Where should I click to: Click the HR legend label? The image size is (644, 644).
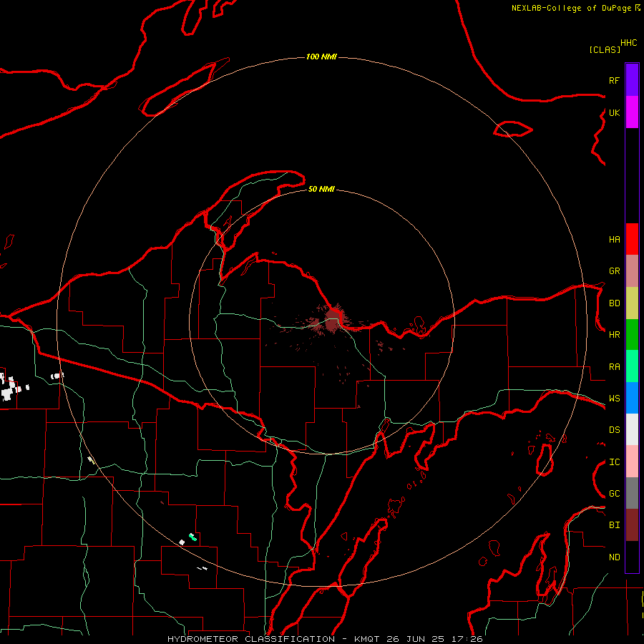pos(615,335)
